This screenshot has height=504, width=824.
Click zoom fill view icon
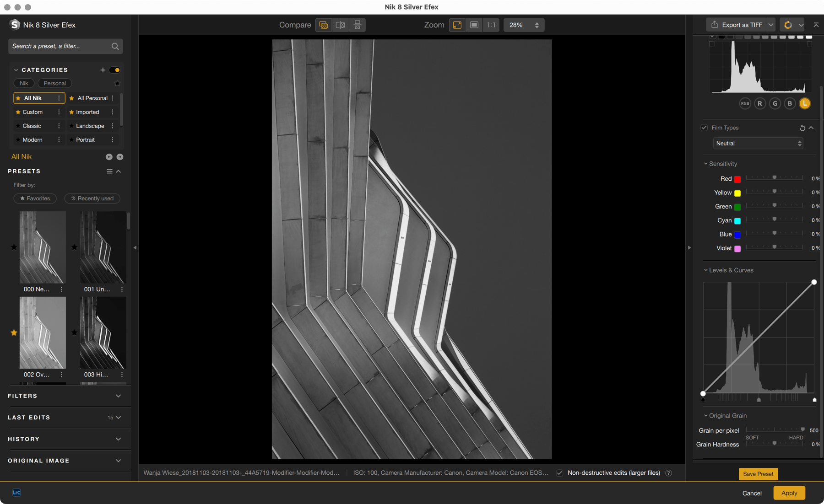tap(474, 25)
